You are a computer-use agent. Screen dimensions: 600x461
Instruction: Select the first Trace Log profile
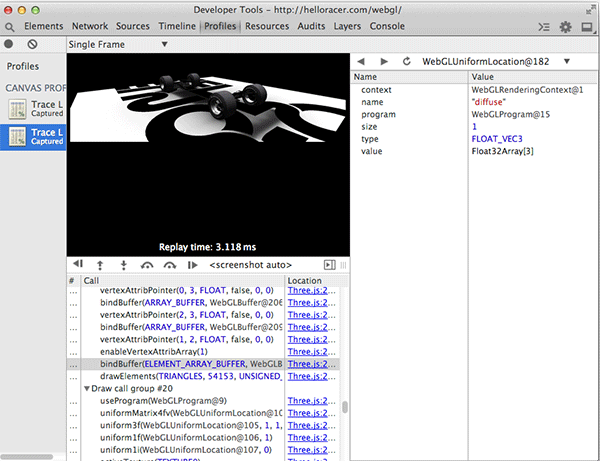click(x=33, y=109)
